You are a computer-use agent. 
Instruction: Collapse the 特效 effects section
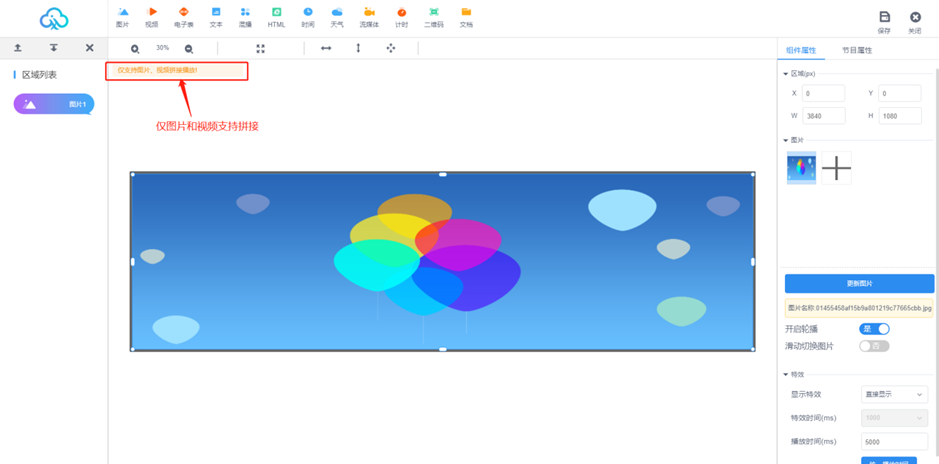tap(785, 374)
